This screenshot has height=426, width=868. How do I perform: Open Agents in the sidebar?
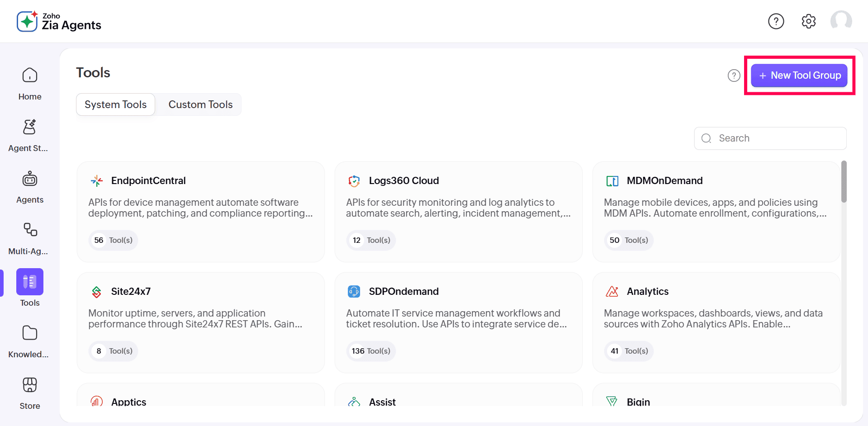pos(30,187)
